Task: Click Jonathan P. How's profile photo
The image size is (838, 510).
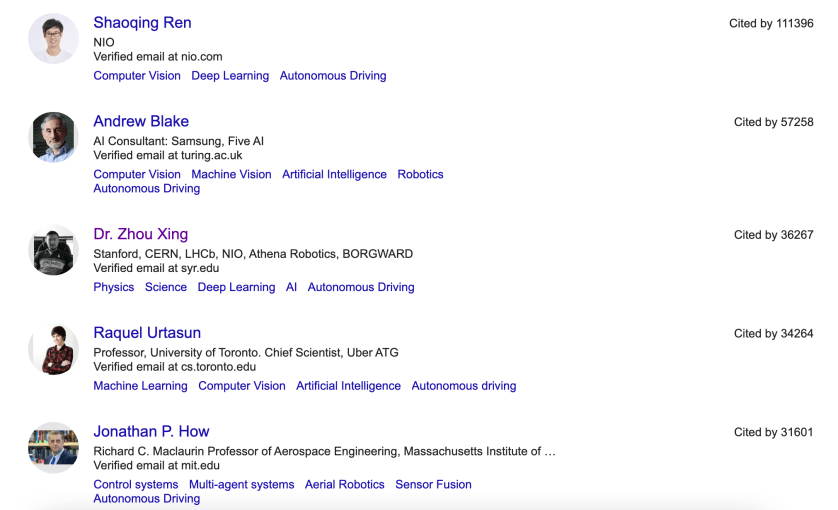Action: pyautogui.click(x=53, y=447)
